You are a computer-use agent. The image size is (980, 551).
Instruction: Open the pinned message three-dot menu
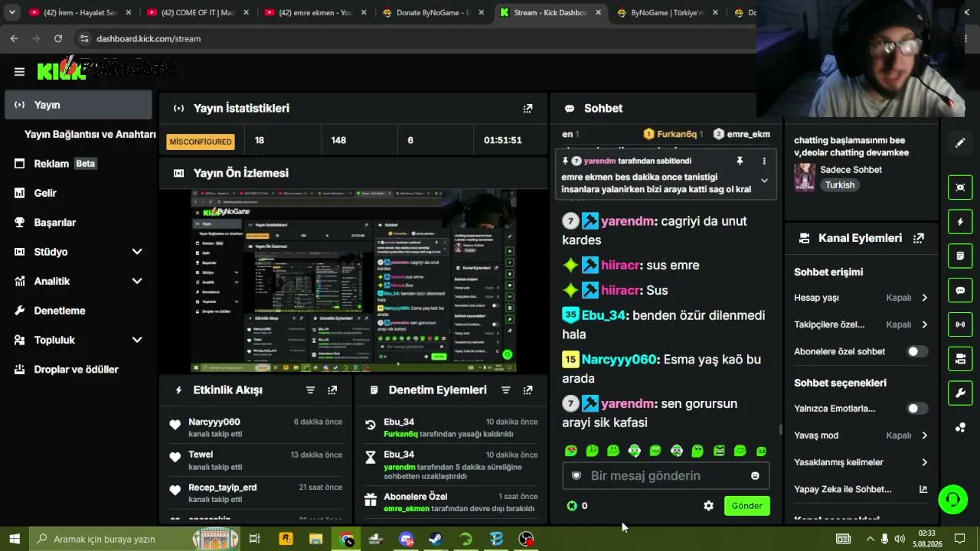coord(763,161)
